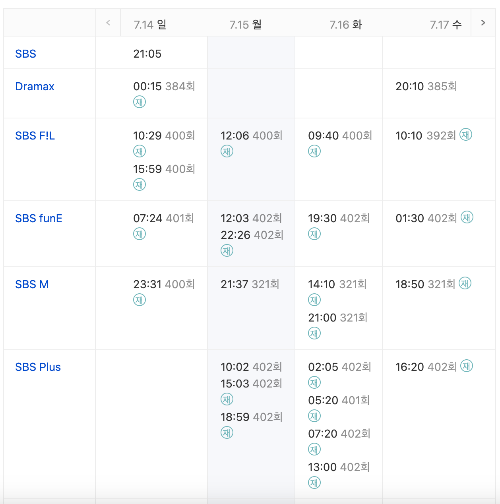The height and width of the screenshot is (504, 500).
Task: Click rerun badge under SBS F!L 12:06
Action: (x=227, y=151)
